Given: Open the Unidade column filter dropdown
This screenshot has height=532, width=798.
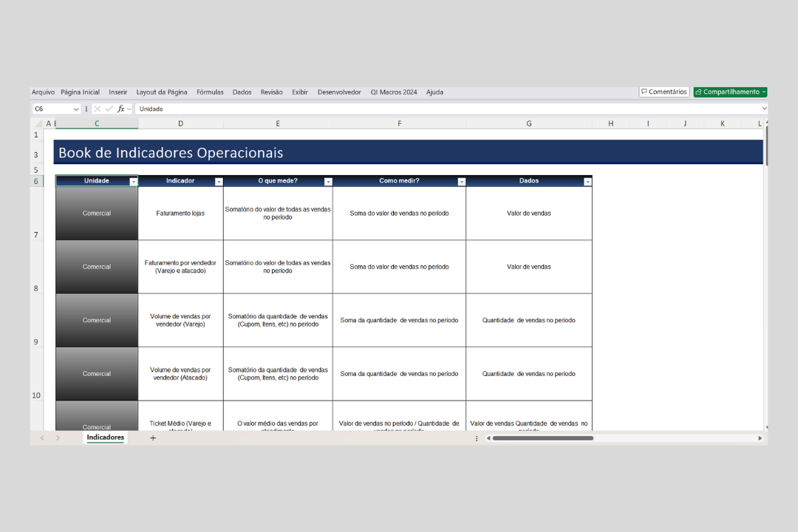Looking at the screenshot, I should coord(133,181).
